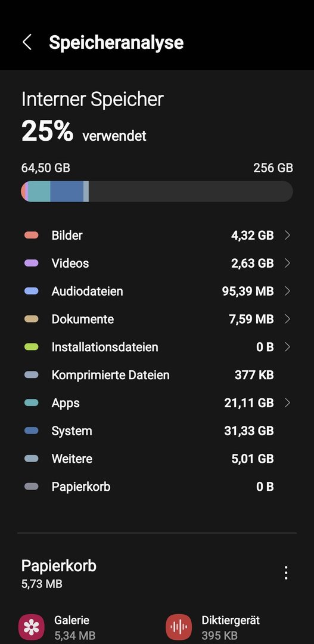The image size is (314, 644).
Task: Expand the Audiodateien category chevron
Action: [287, 291]
